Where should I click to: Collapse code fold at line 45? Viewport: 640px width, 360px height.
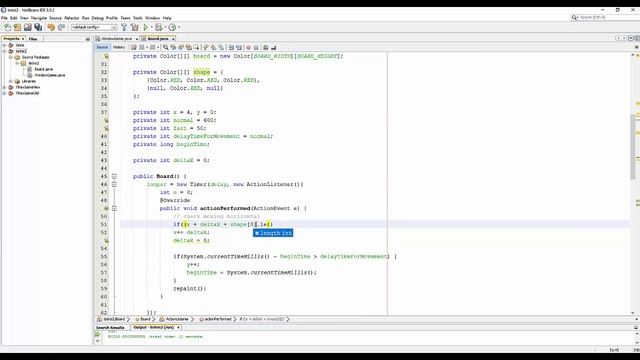[x=114, y=176]
